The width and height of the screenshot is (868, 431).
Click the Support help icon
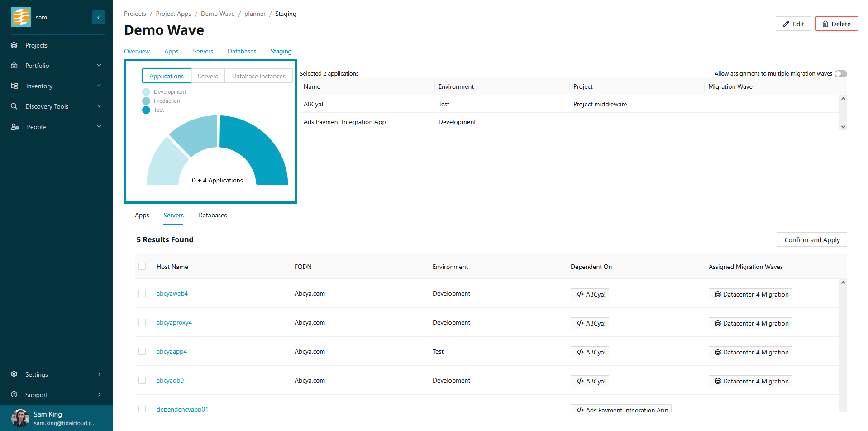[x=14, y=395]
